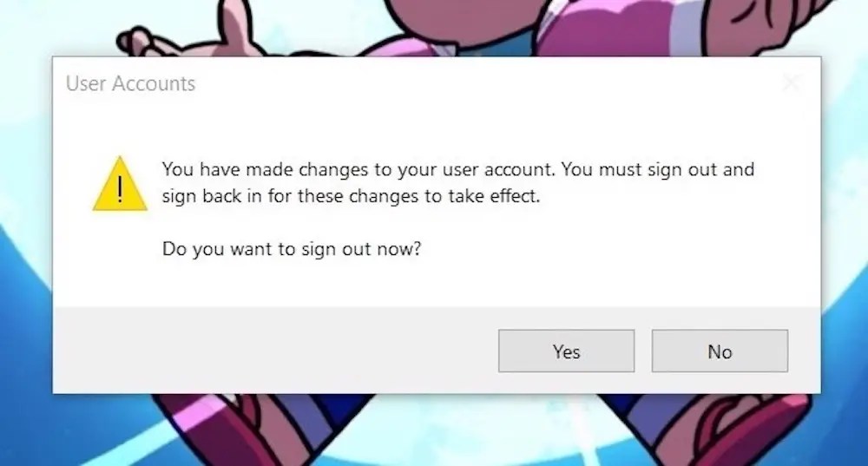The height and width of the screenshot is (466, 868).
Task: Click the User Accounts title text
Action: click(x=131, y=83)
